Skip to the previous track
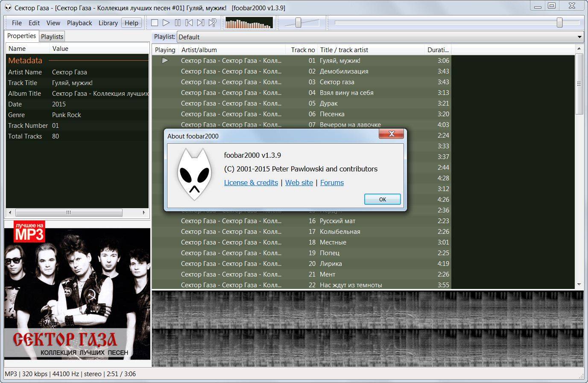The image size is (588, 383). click(x=189, y=23)
